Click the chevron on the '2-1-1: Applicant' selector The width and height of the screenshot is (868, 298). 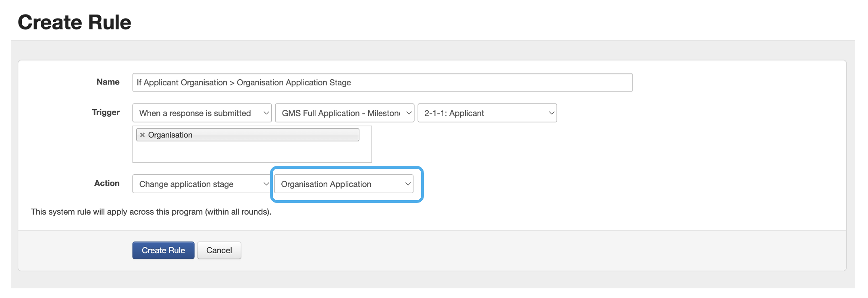(551, 113)
